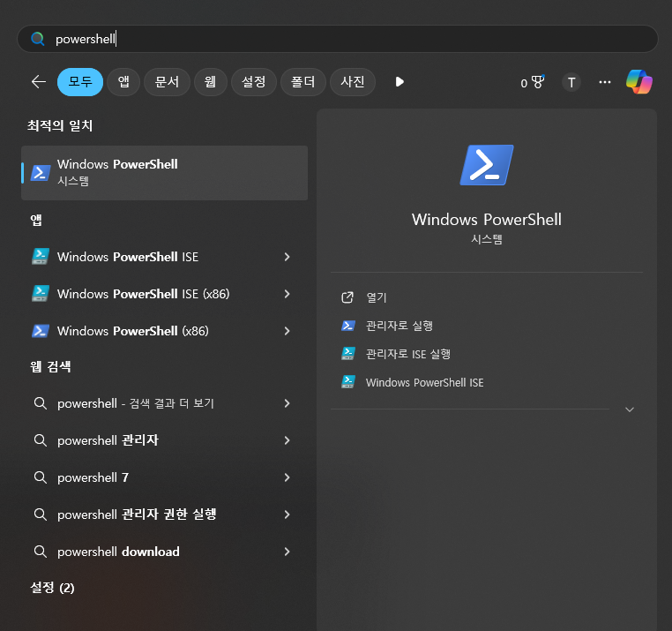Image resolution: width=672 pixels, height=631 pixels.
Task: Expand chevron for powershell 관리자 권한 실행
Action: [287, 515]
